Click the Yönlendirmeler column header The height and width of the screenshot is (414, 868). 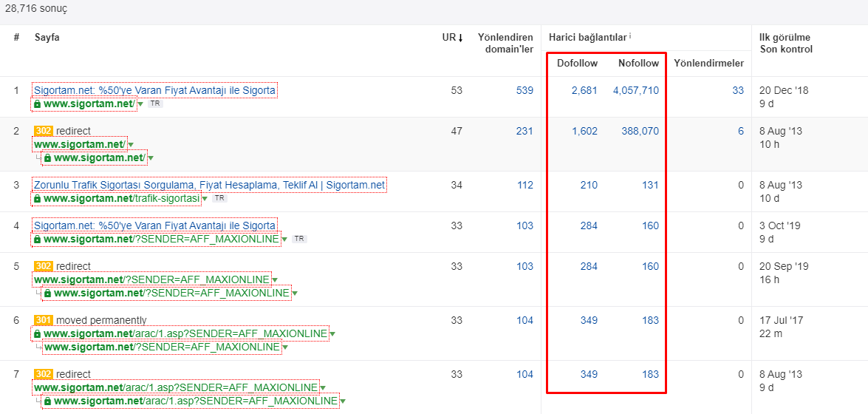coord(709,63)
